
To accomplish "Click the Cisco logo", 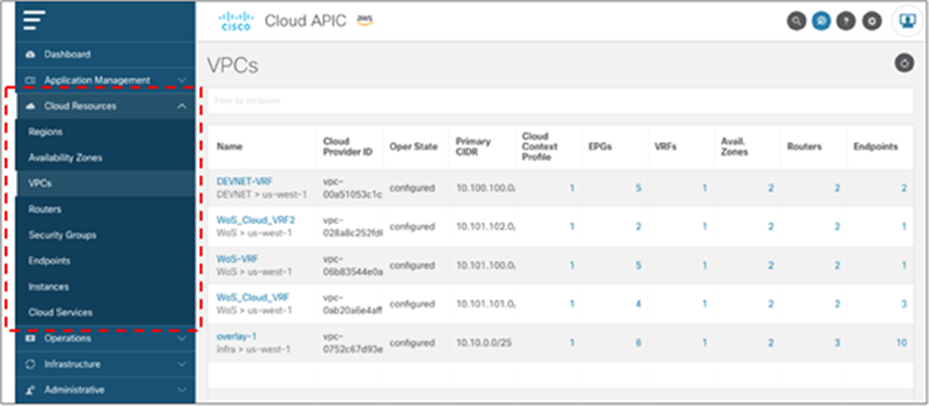I will (x=236, y=21).
